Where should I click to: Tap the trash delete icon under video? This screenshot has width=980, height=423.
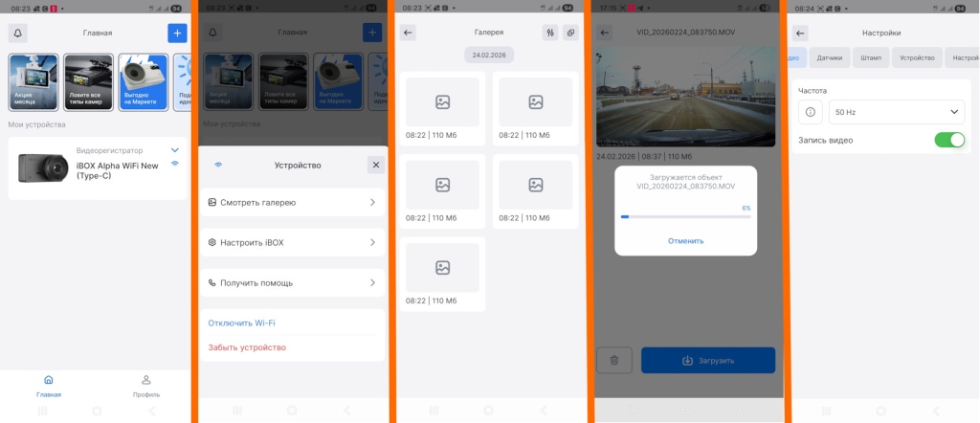[613, 361]
